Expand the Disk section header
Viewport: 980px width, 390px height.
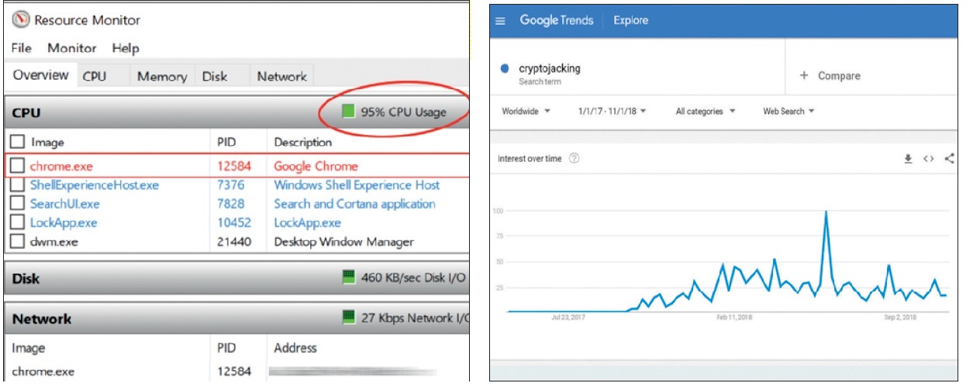236,278
